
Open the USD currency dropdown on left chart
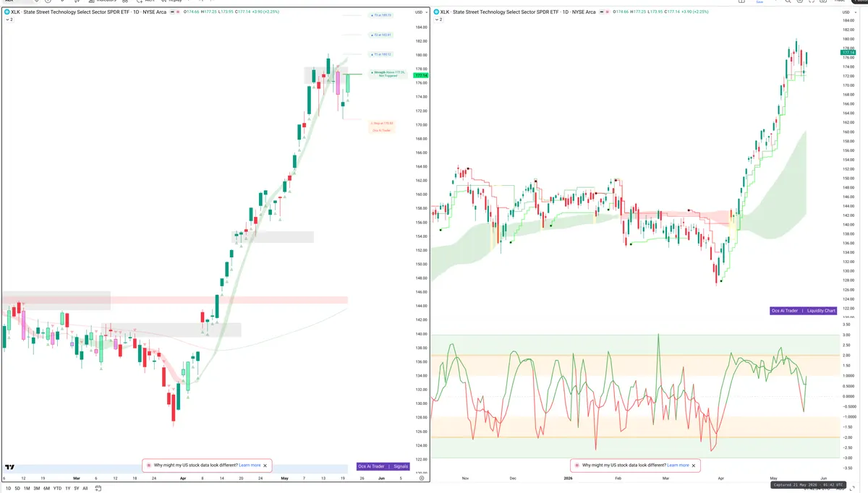420,12
